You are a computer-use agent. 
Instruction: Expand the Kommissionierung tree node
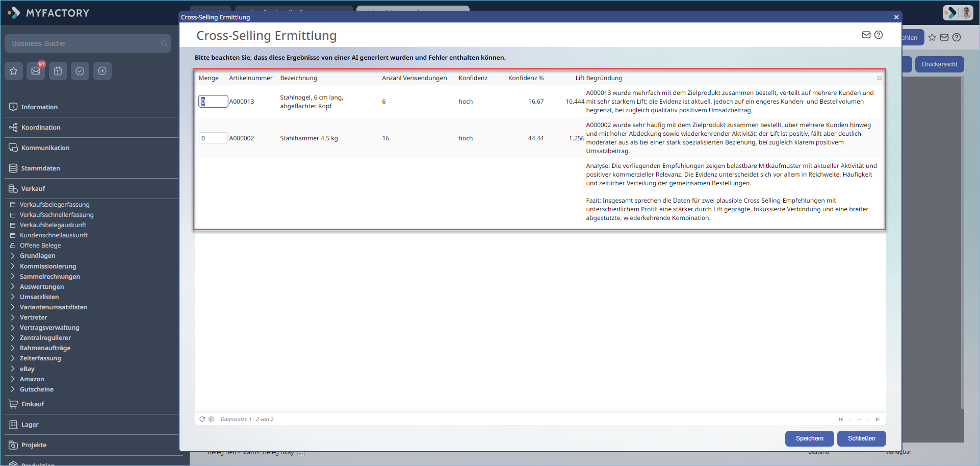[x=13, y=266]
